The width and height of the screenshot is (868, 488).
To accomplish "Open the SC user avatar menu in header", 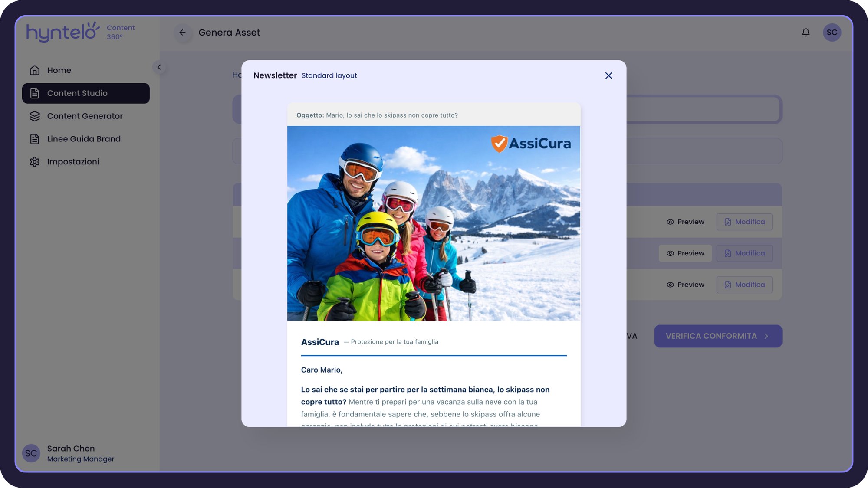I will [x=832, y=33].
